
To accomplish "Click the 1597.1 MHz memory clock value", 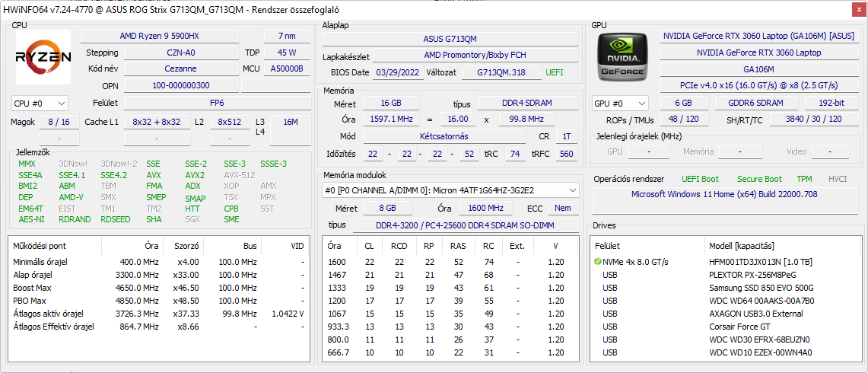I will pos(391,120).
